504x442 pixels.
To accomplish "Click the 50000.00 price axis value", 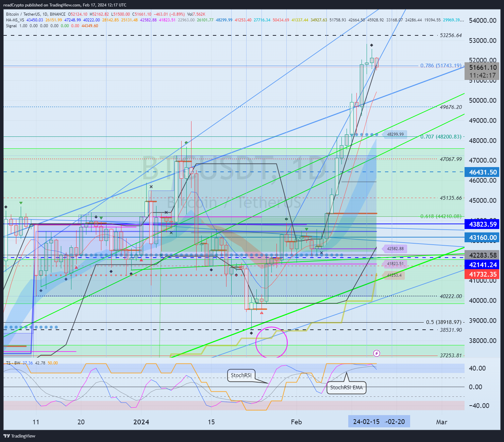I will [483, 100].
